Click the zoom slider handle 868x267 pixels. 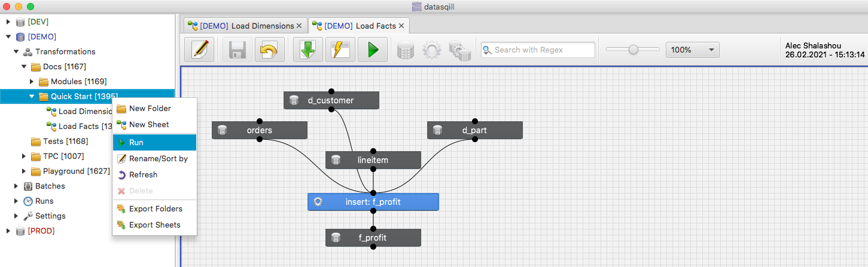tap(634, 50)
